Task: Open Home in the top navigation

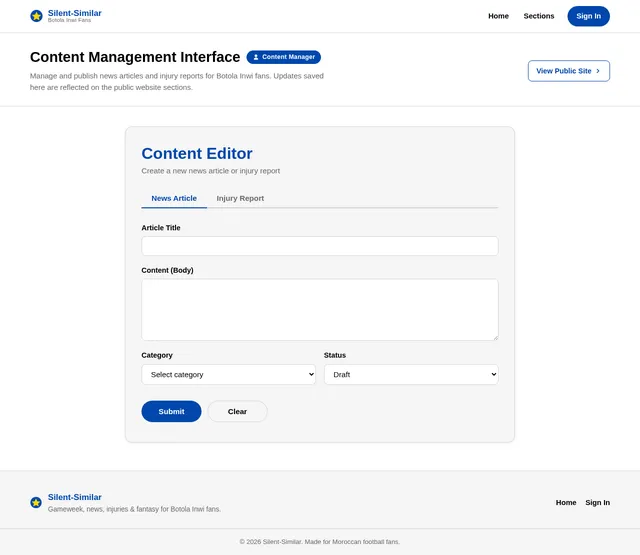Action: coord(498,16)
